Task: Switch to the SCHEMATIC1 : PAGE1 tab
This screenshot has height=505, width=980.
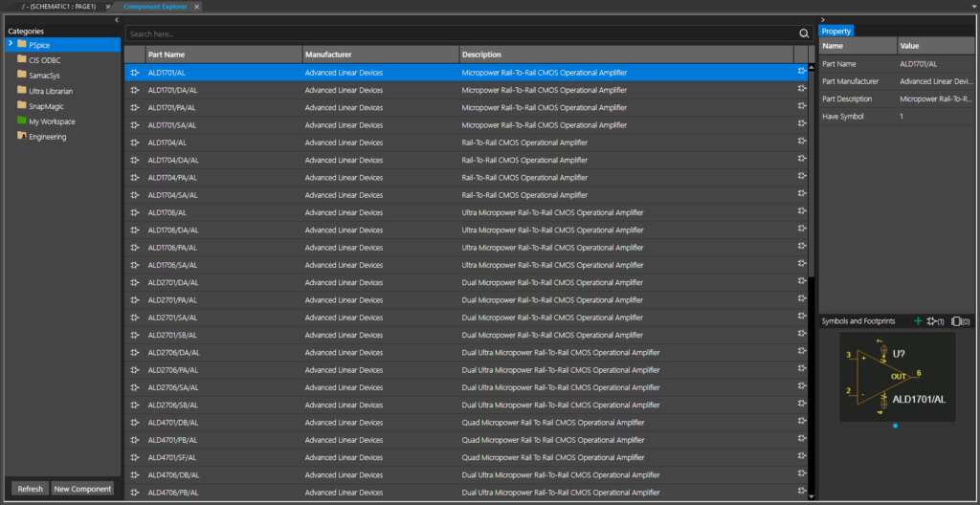Action: click(58, 7)
